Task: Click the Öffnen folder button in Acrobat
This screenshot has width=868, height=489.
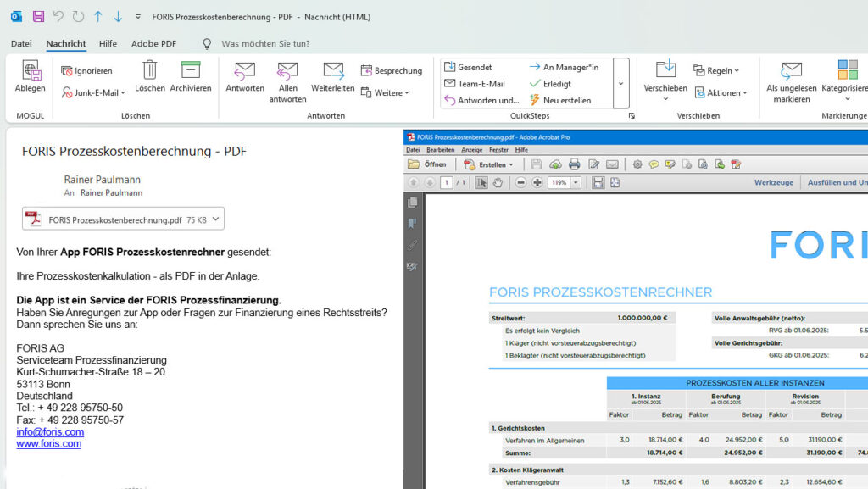Action: pos(427,164)
